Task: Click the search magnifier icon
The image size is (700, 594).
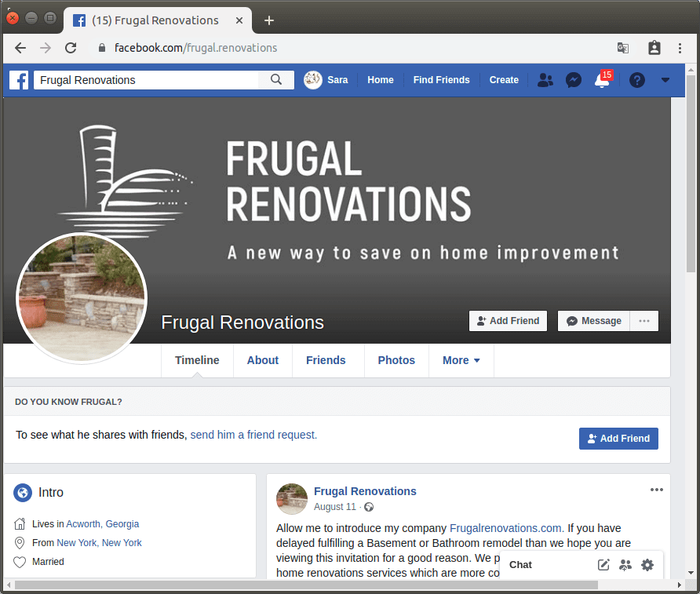Action: 276,80
